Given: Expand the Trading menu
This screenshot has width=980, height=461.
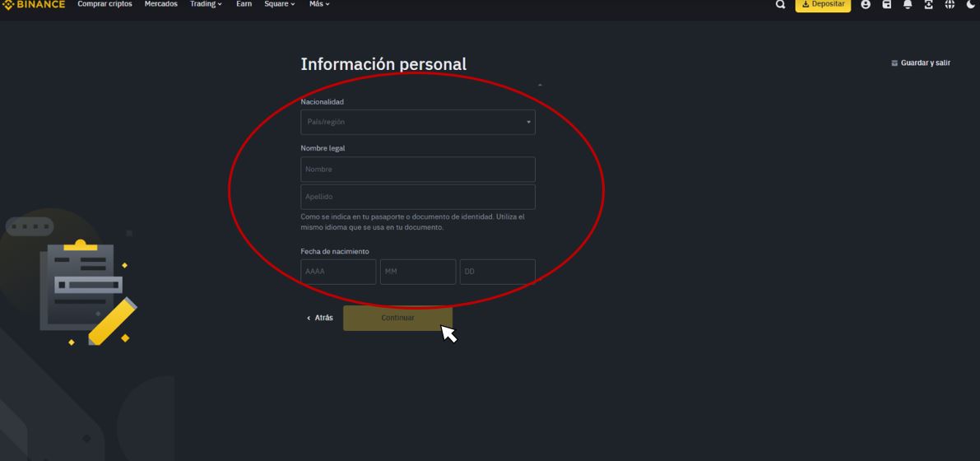Looking at the screenshot, I should click(205, 5).
